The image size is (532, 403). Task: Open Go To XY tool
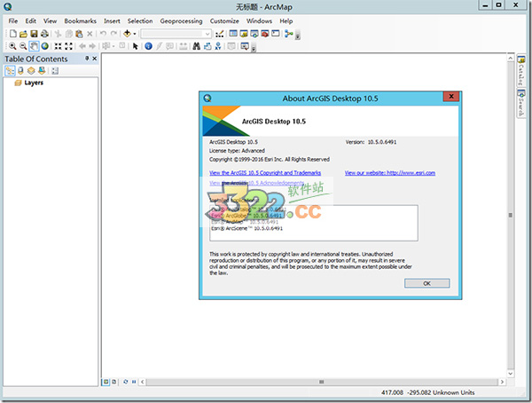218,46
